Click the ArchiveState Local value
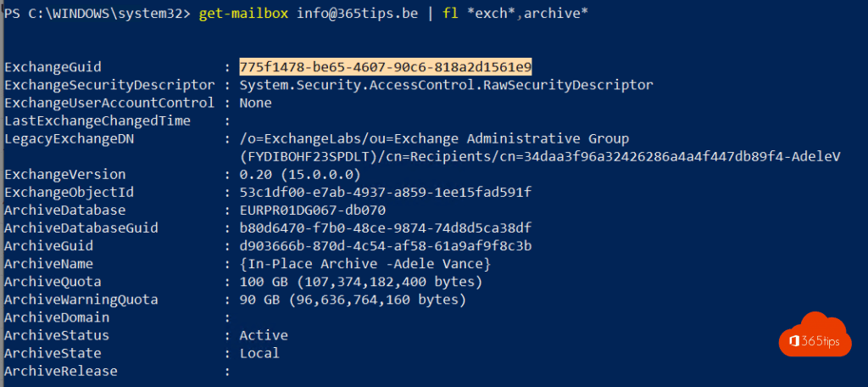This screenshot has width=868, height=387. tap(259, 353)
